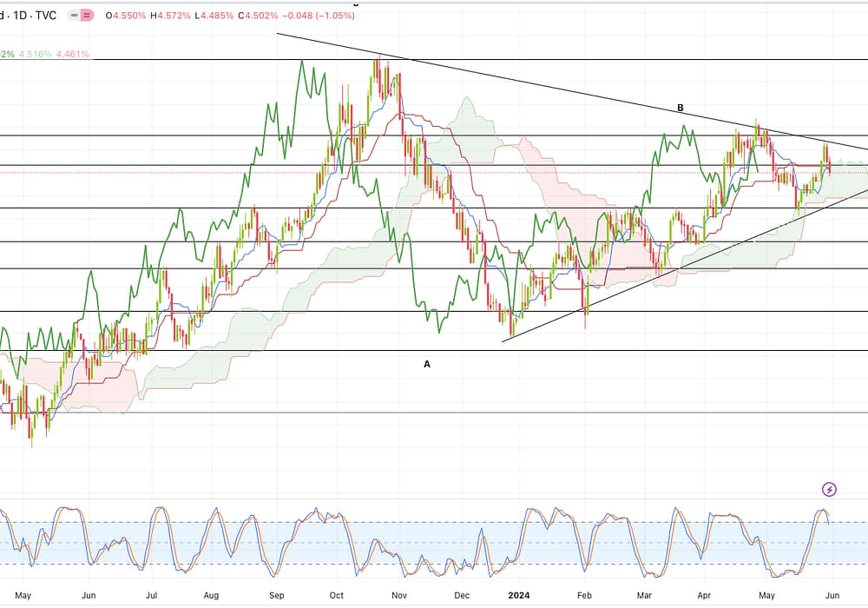Screen dimensions: 868x608
Task: Click the indicator value 4.516% in legend
Action: point(34,54)
